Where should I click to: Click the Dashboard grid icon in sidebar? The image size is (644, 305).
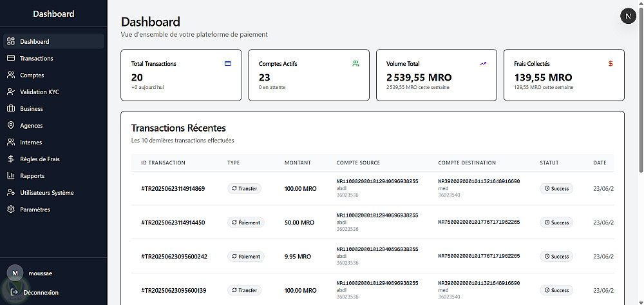coord(11,42)
